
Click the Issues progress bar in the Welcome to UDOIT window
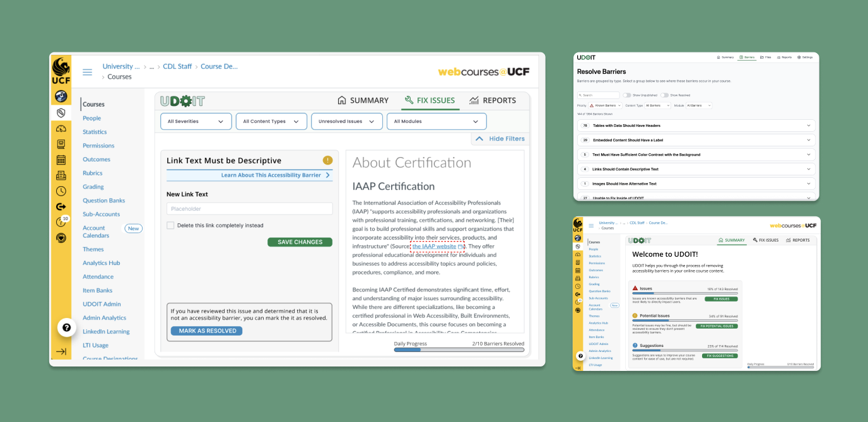tap(685, 293)
